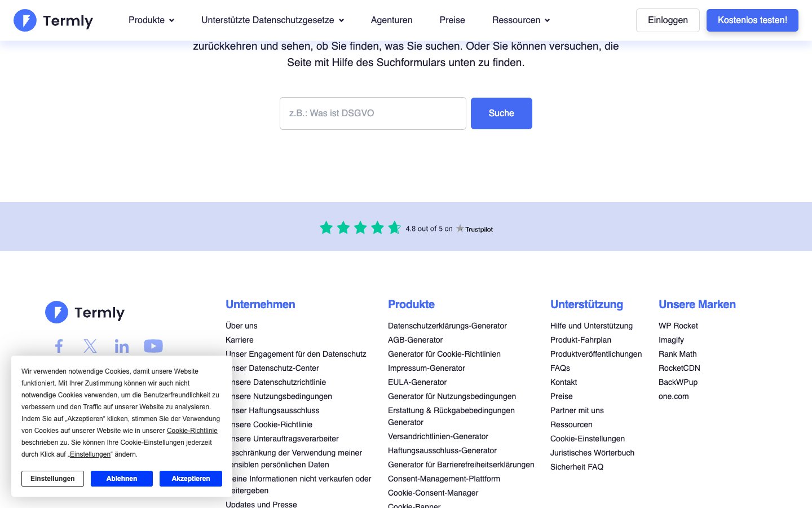Open the Ressourcen dropdown menu

(x=520, y=20)
